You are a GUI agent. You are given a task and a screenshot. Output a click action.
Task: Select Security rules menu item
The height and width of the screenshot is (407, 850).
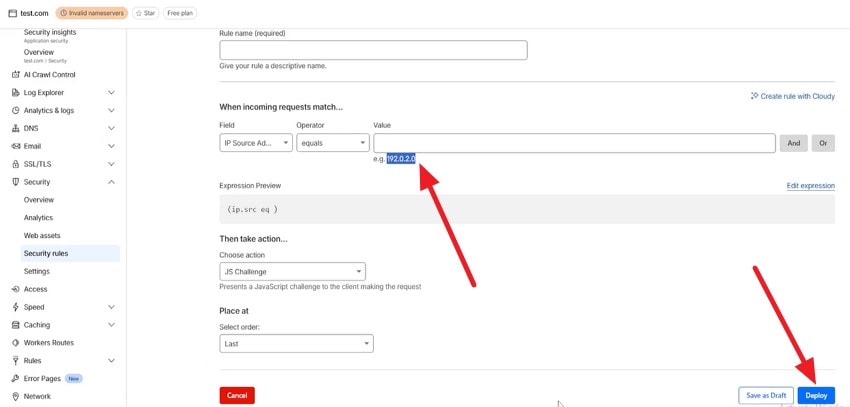(x=69, y=254)
